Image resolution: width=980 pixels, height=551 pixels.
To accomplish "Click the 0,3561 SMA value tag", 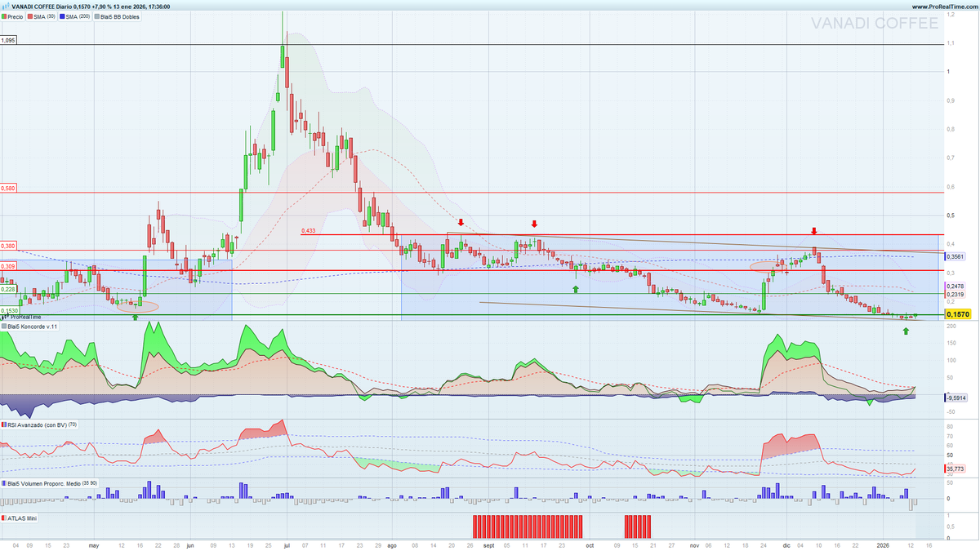I will coord(955,256).
